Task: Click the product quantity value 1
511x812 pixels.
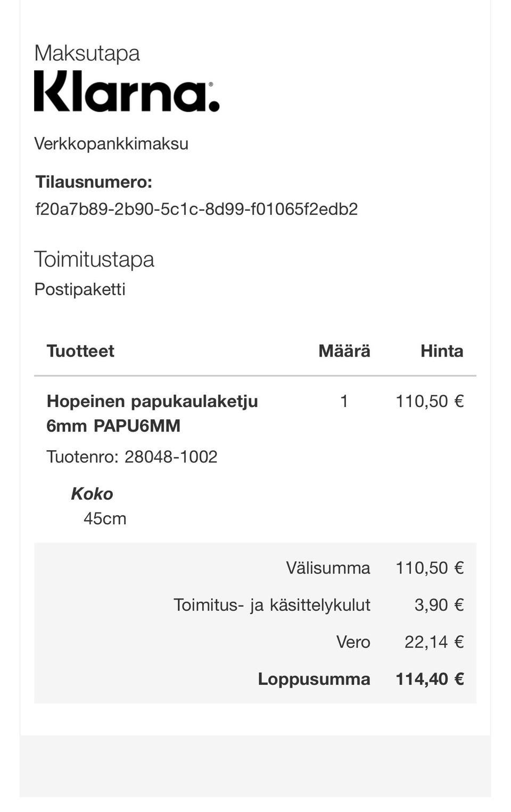Action: coord(344,401)
